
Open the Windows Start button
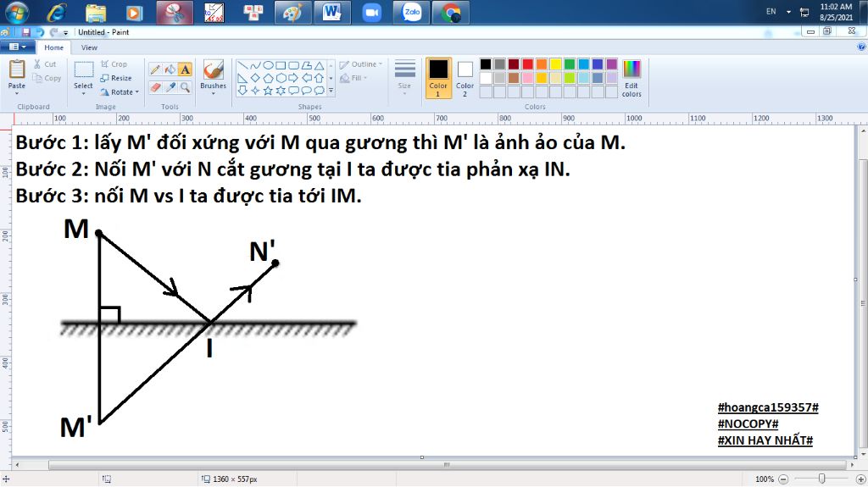tap(17, 12)
